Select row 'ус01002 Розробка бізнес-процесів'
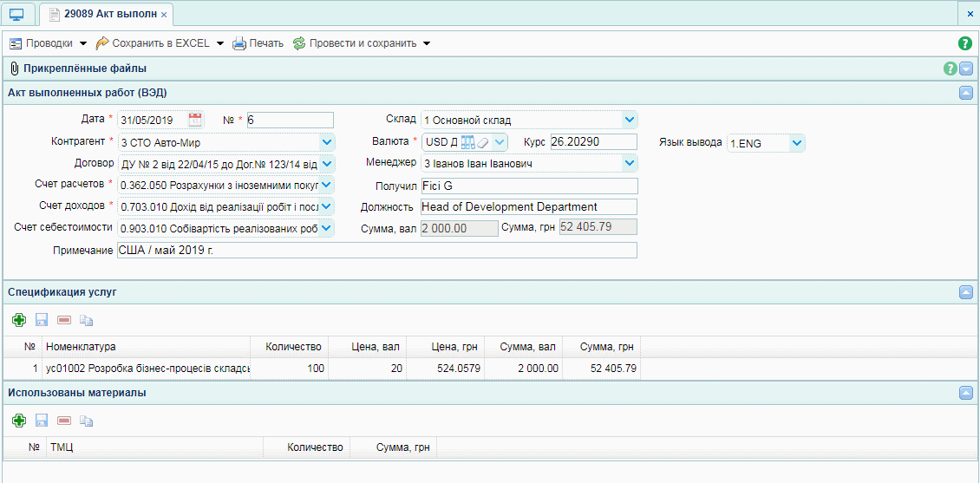 (146, 369)
